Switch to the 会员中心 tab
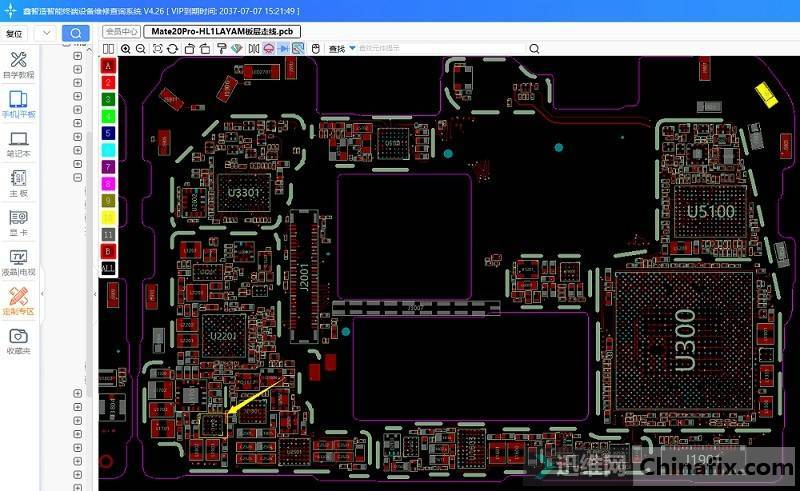Image resolution: width=800 pixels, height=491 pixels. click(121, 31)
